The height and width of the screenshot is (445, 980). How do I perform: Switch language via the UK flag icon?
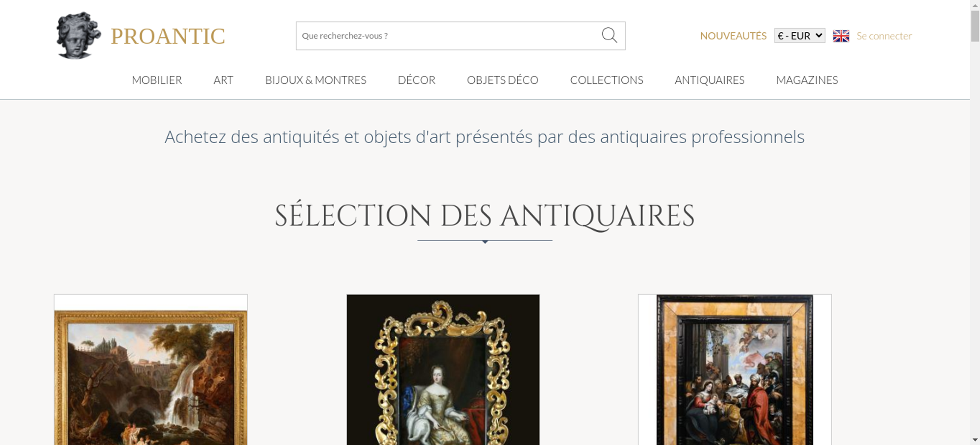(841, 36)
